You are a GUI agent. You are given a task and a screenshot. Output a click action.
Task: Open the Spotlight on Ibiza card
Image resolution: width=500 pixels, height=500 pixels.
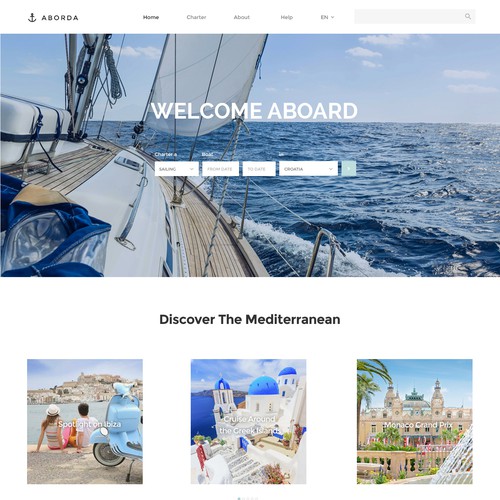[85, 421]
